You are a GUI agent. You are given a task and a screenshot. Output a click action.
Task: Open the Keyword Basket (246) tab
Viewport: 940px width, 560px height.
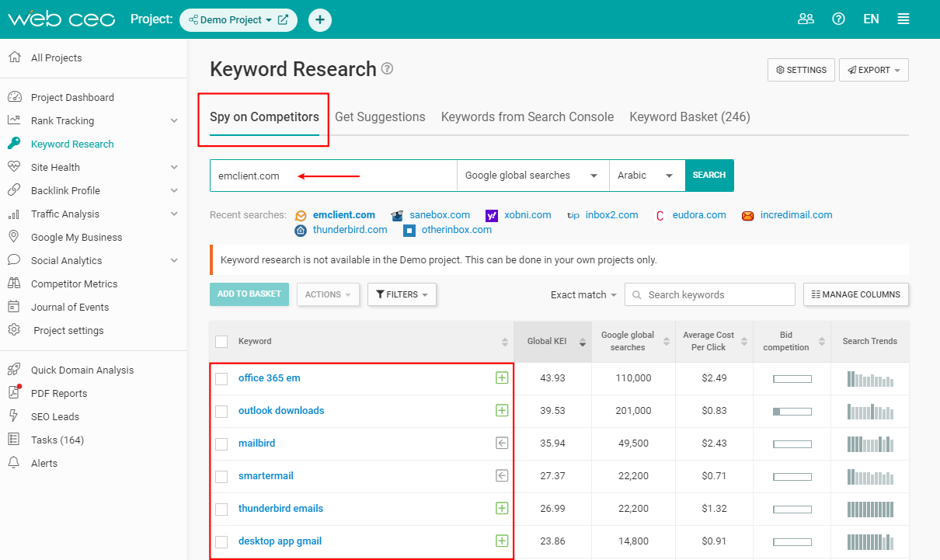[x=690, y=117]
